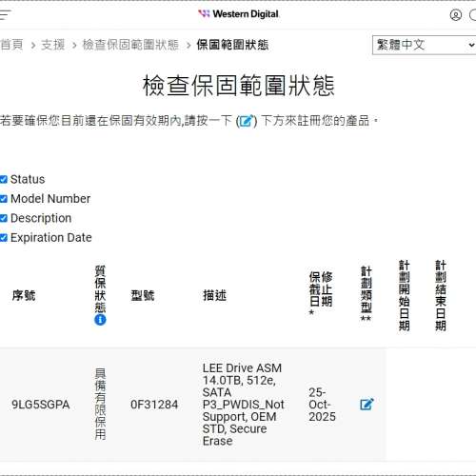
Task: Click the 具備有限保用 warranty status cell
Action: [x=100, y=404]
